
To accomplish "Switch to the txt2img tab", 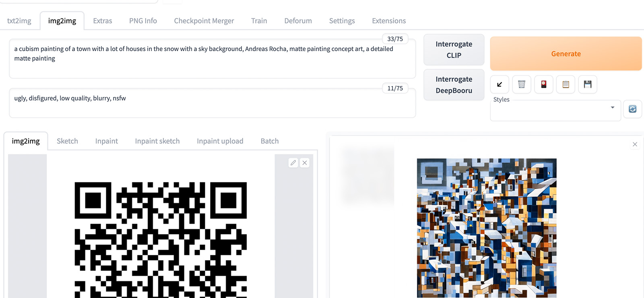I will pyautogui.click(x=19, y=21).
